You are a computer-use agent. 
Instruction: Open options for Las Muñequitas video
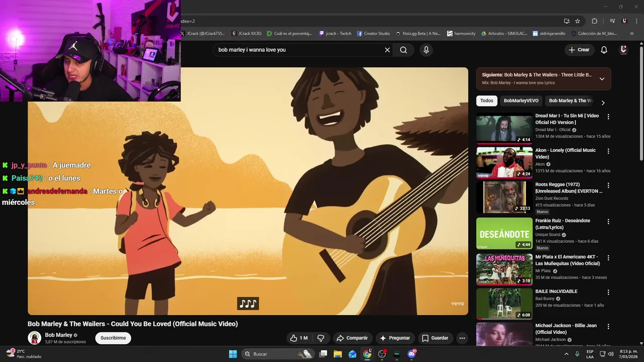(608, 257)
